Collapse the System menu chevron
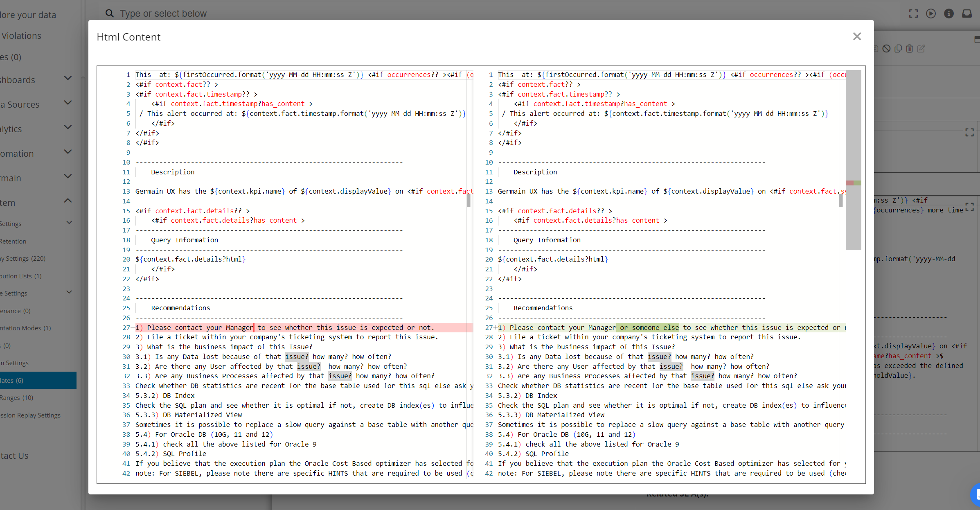 68,201
